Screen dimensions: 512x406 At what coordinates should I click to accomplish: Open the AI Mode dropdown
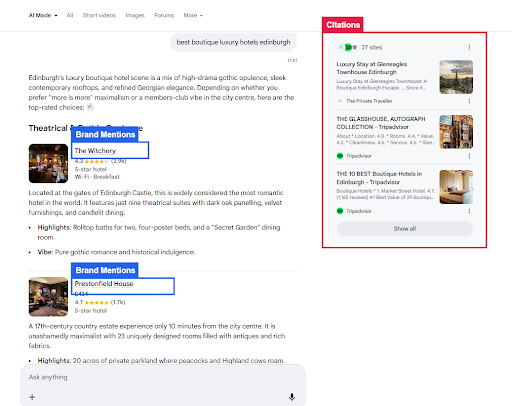click(43, 15)
